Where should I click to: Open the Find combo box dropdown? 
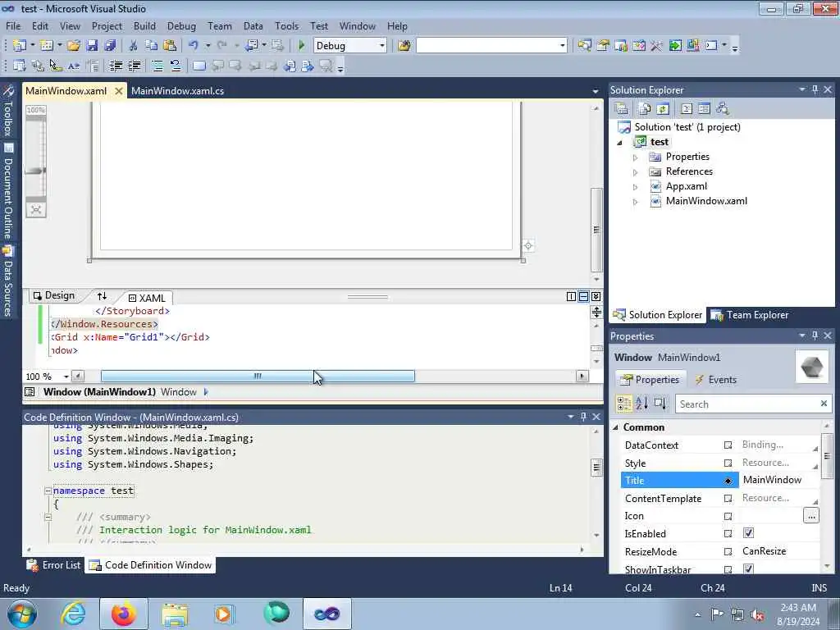click(x=562, y=46)
